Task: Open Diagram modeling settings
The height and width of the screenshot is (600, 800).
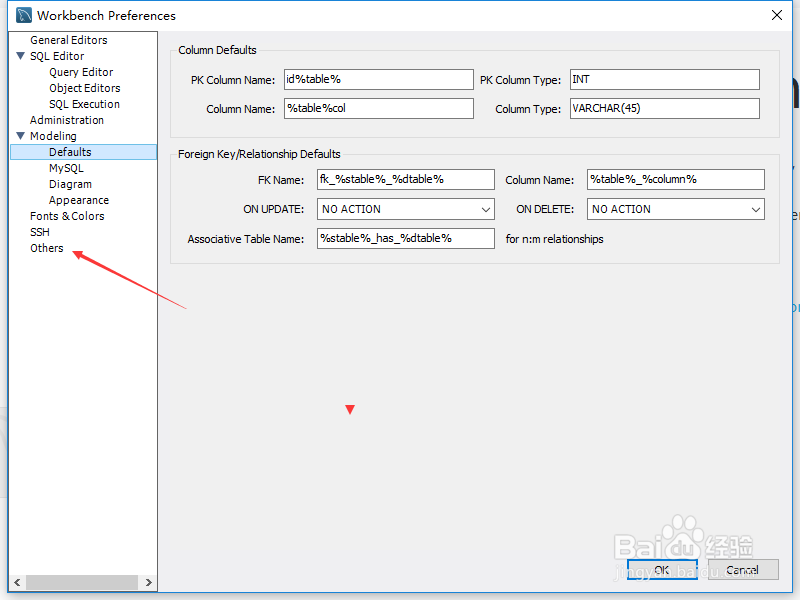Action: click(70, 184)
